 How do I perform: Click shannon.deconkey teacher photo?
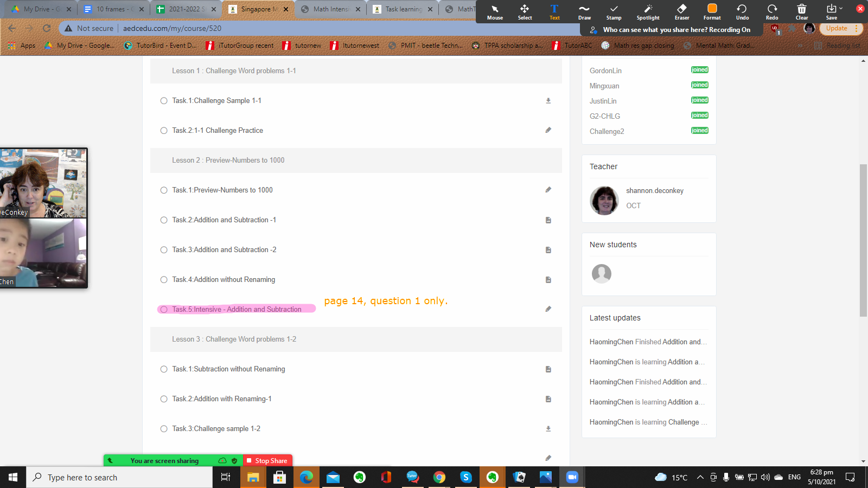click(604, 200)
